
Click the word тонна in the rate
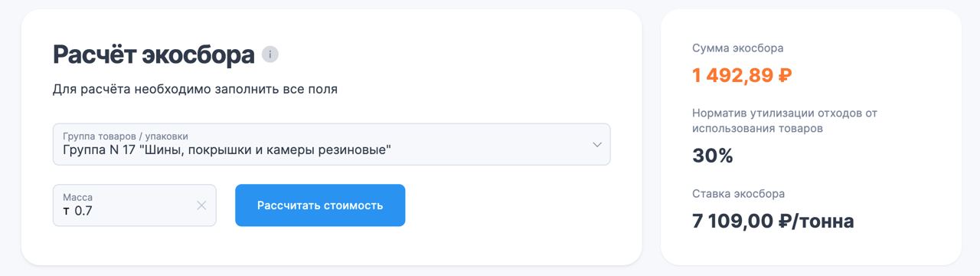(828, 222)
